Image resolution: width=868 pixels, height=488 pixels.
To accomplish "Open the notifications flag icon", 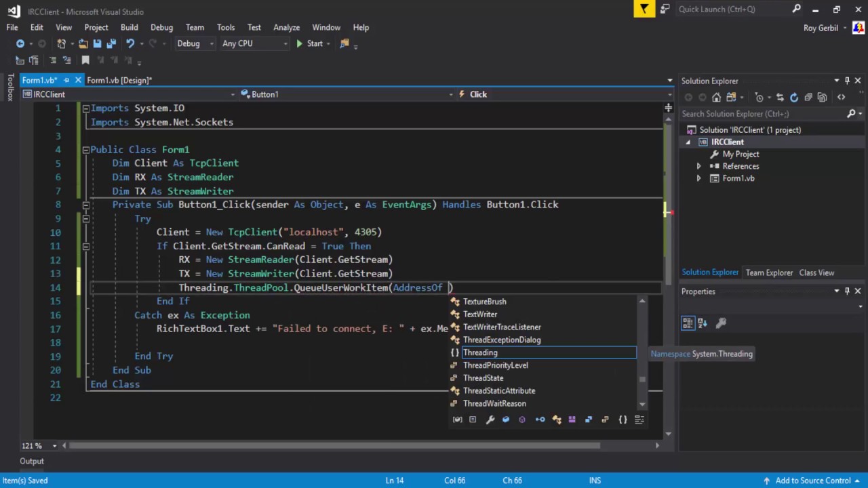I will pos(644,9).
